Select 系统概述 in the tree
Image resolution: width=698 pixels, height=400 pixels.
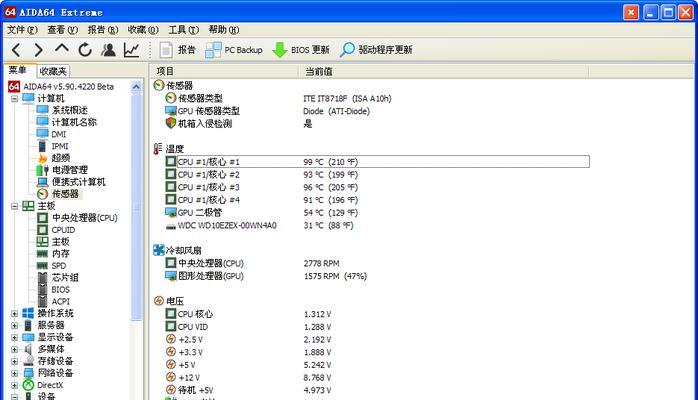click(62, 110)
